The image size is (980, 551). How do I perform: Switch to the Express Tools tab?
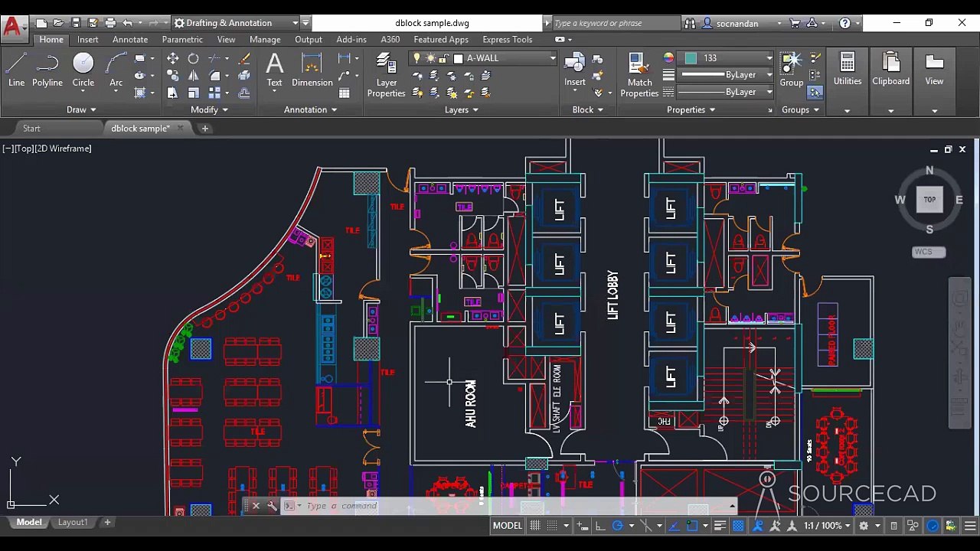click(507, 39)
